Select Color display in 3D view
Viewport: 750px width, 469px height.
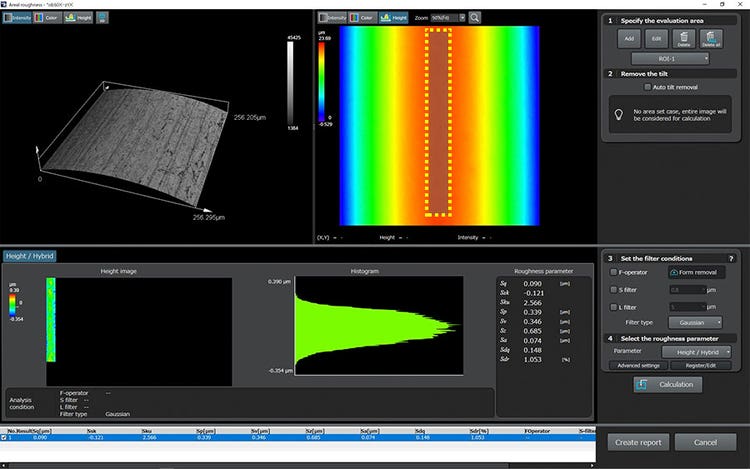49,18
